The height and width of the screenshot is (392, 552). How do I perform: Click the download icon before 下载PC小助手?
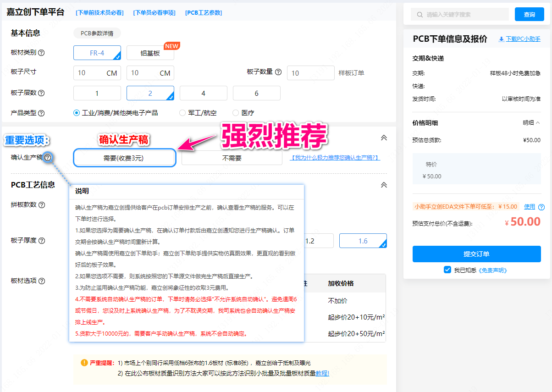(501, 39)
